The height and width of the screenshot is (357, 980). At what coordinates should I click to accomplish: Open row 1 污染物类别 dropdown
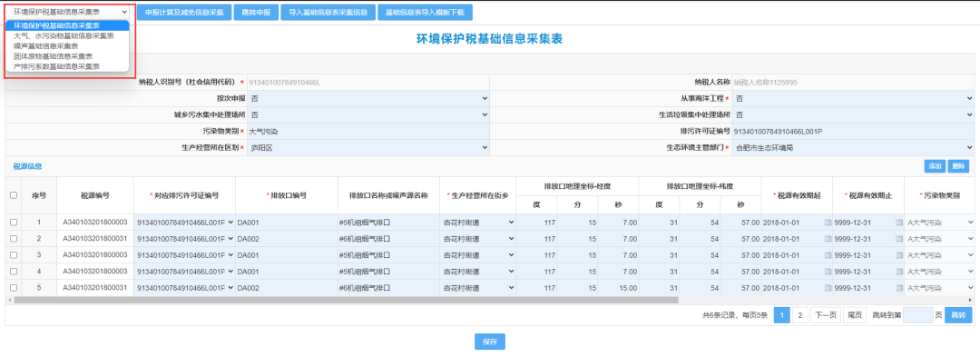(x=940, y=223)
